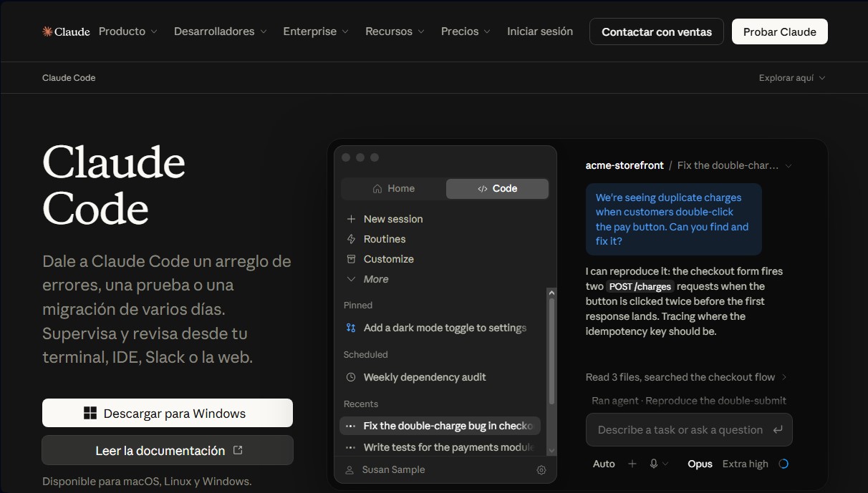Click the blue duplicate charges message bubble
The image size is (868, 493).
tap(673, 219)
